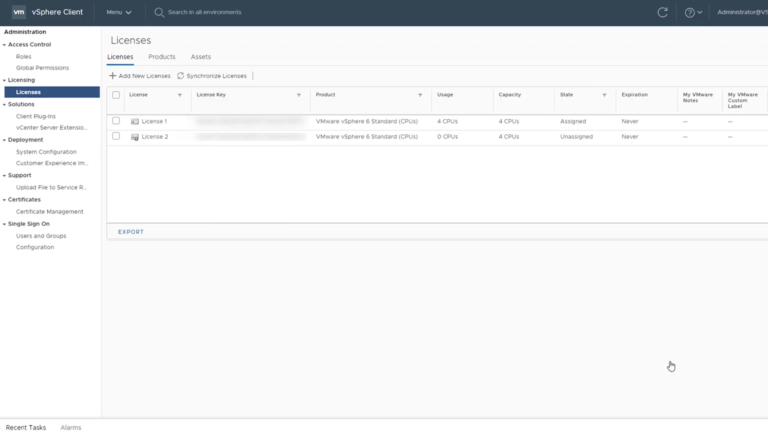Collapse the Solutions section
Image resolution: width=768 pixels, height=432 pixels.
pyautogui.click(x=4, y=104)
